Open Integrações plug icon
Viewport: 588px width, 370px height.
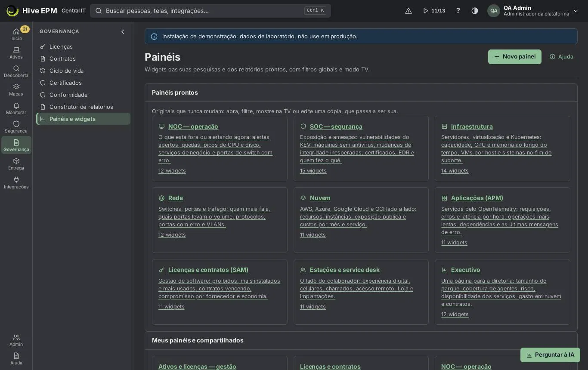pyautogui.click(x=16, y=183)
